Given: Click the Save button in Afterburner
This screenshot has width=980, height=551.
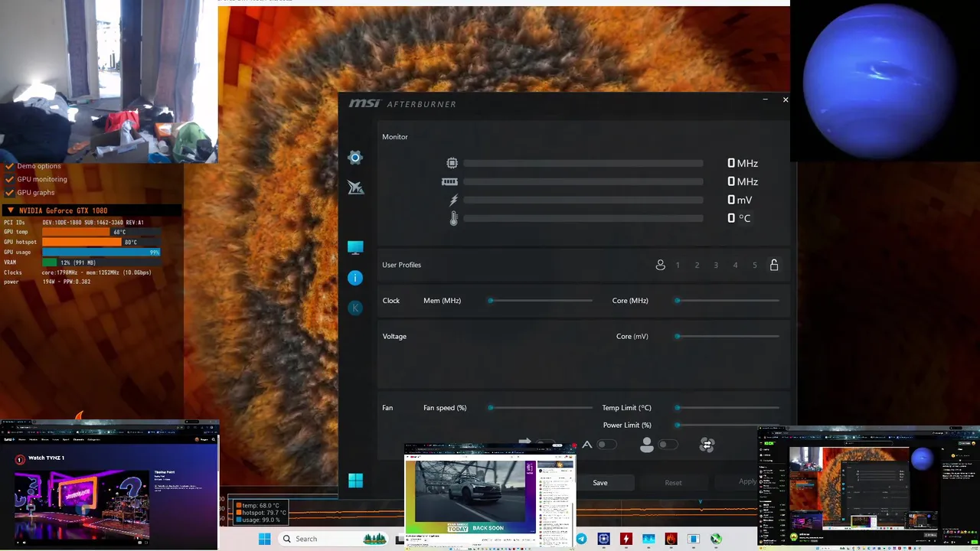Looking at the screenshot, I should pos(600,483).
